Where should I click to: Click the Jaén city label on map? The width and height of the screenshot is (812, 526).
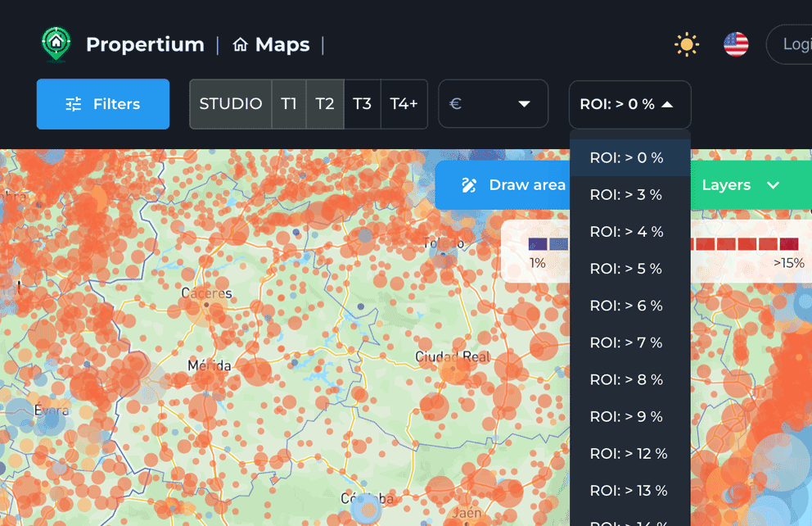tap(466, 513)
